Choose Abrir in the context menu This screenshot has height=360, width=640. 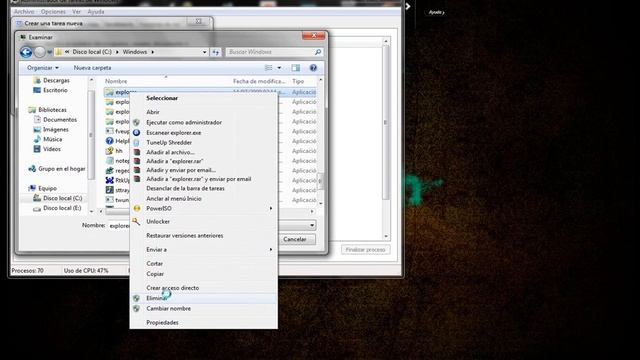coord(153,112)
